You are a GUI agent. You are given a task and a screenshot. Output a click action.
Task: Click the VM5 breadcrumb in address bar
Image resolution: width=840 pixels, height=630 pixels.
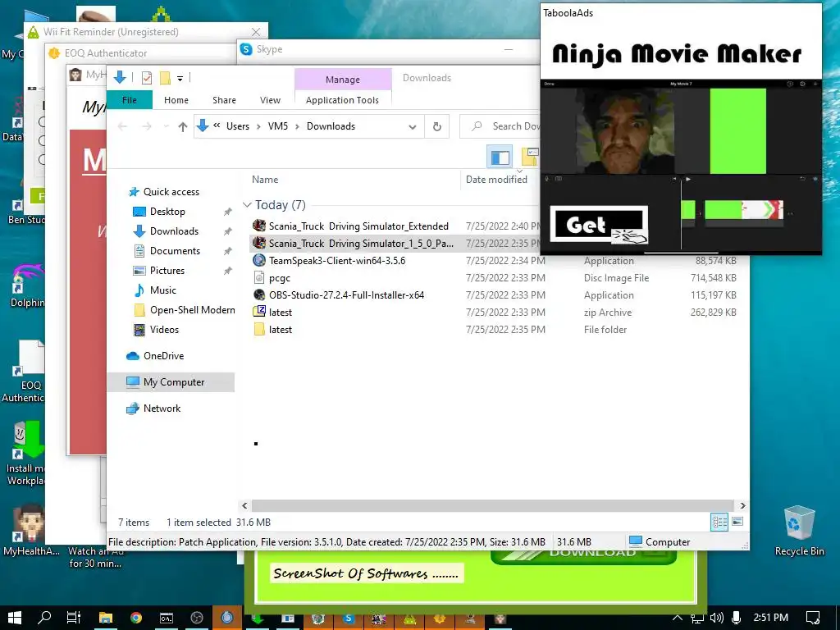278,126
